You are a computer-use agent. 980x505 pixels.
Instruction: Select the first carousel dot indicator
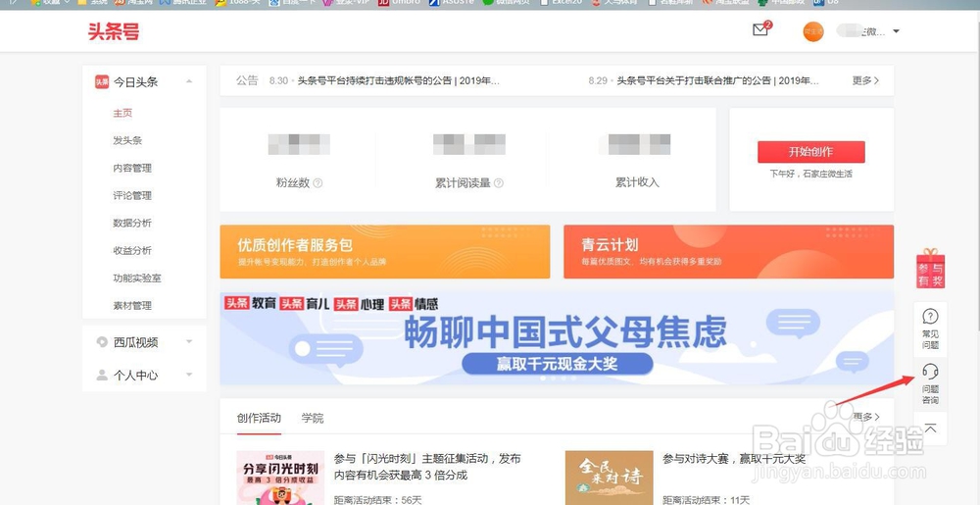point(543,379)
